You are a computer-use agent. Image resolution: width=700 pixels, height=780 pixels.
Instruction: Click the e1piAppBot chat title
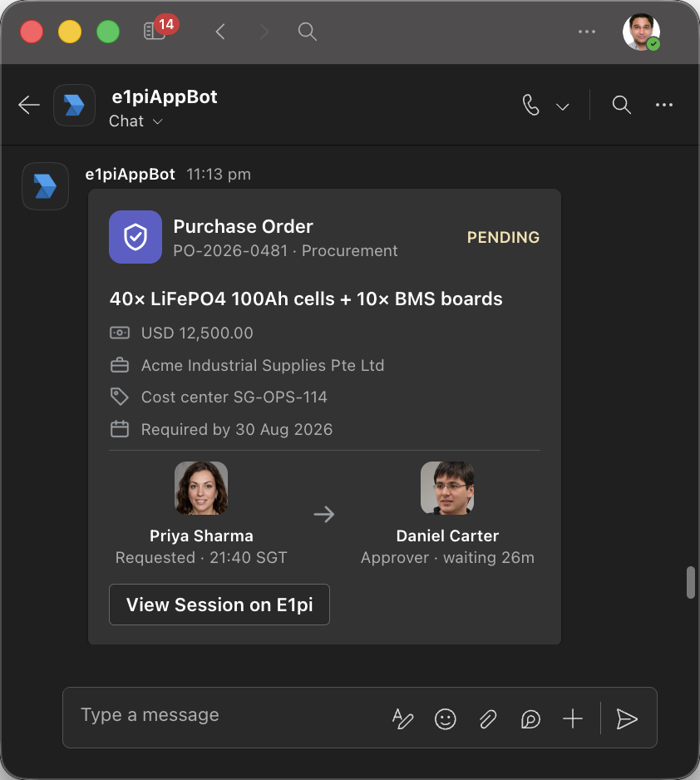165,97
